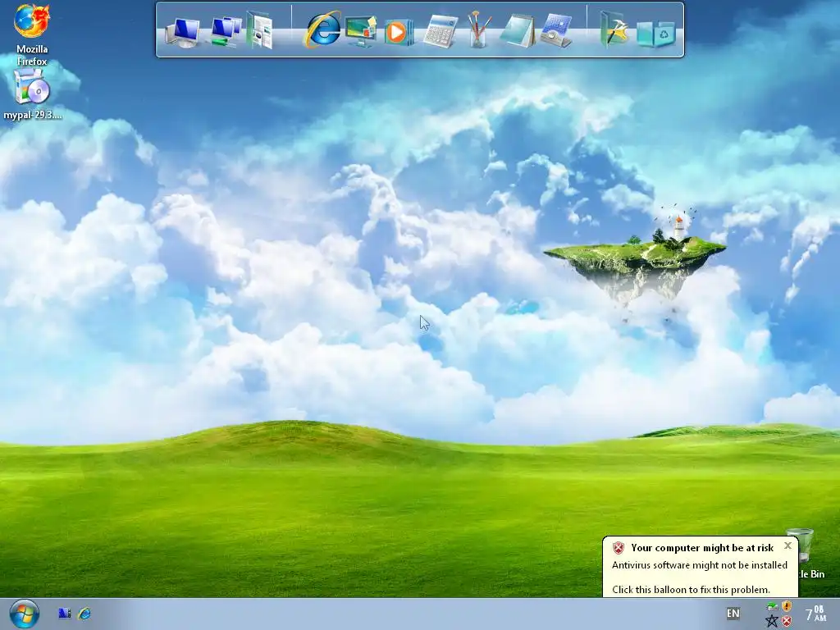
Task: Launch Paint from the brushes icon
Action: tap(478, 30)
